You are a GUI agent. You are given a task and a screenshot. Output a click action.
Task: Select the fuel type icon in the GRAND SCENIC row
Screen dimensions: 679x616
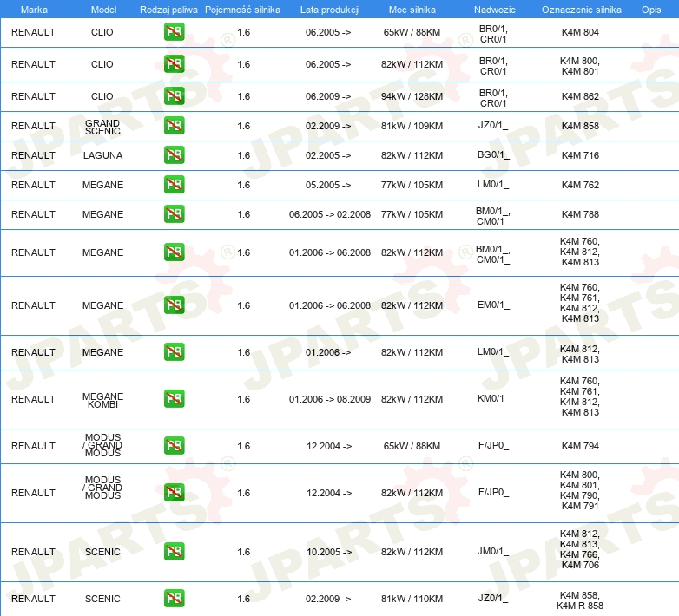click(x=174, y=126)
